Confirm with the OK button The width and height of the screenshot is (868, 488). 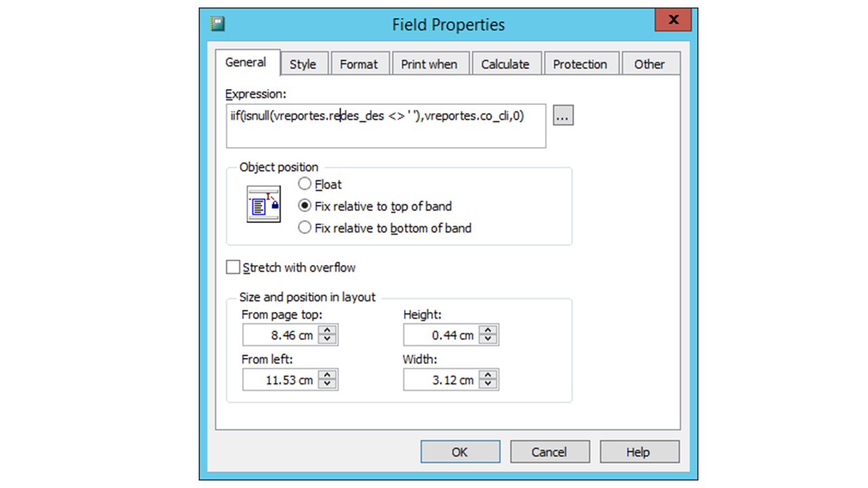[460, 451]
